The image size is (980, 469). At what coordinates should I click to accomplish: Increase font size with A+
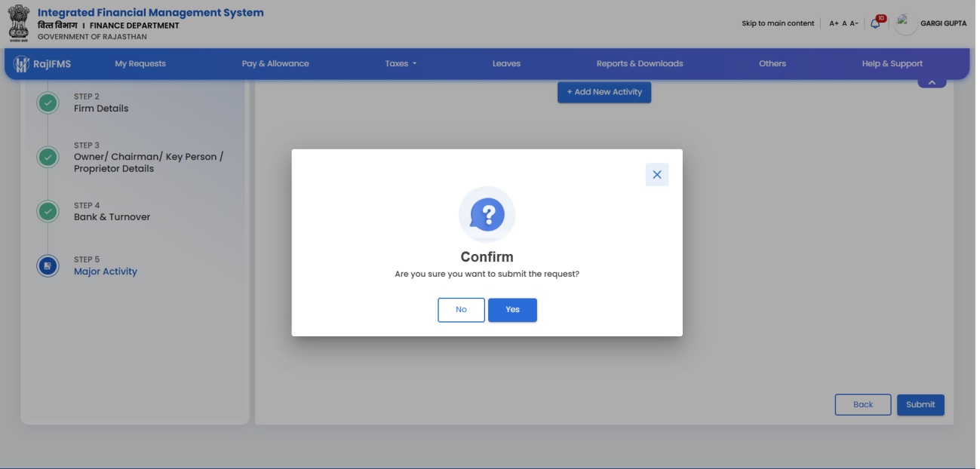[834, 23]
